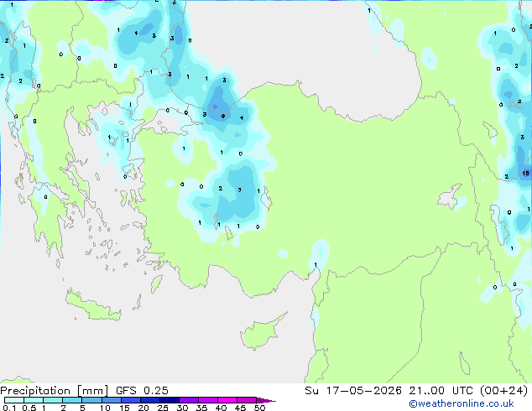Click the 20 to 25 mm legend swatch
The width and height of the screenshot is (532, 411).
pos(149,400)
